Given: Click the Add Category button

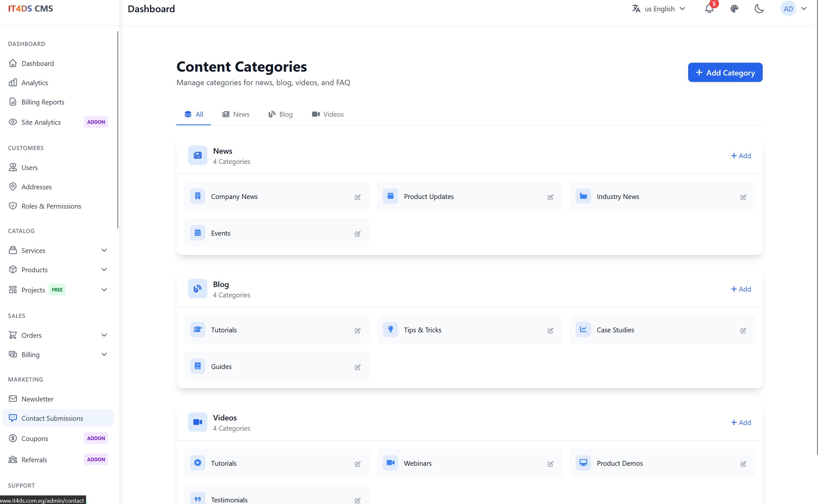Looking at the screenshot, I should pos(725,72).
